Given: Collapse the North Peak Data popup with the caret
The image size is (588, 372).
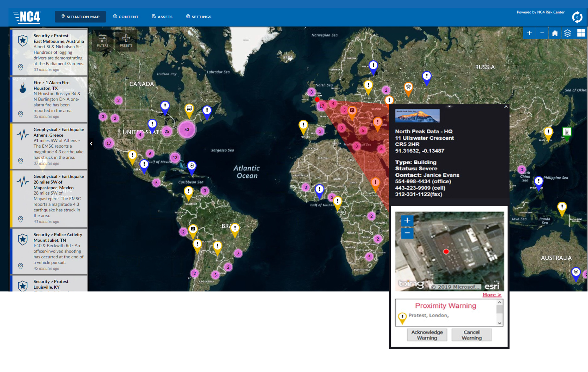Looking at the screenshot, I should pos(506,106).
